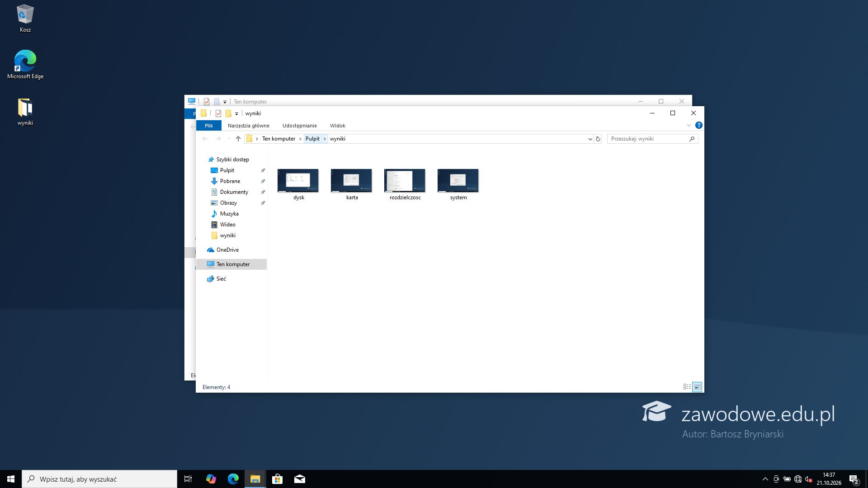Open the Mail app from the taskbar
Viewport: 868px width, 488px height.
300,479
